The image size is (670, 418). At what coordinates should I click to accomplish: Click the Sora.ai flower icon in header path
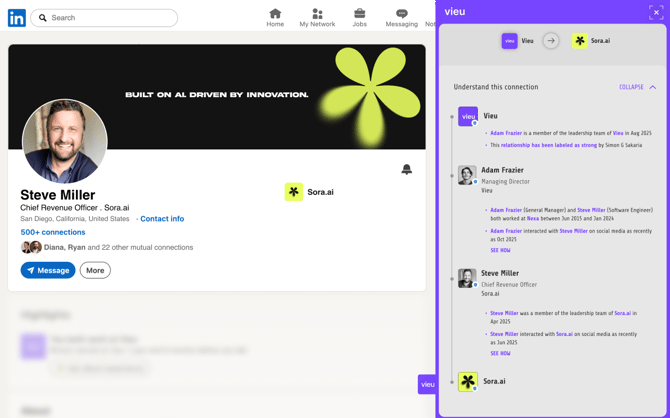point(580,41)
